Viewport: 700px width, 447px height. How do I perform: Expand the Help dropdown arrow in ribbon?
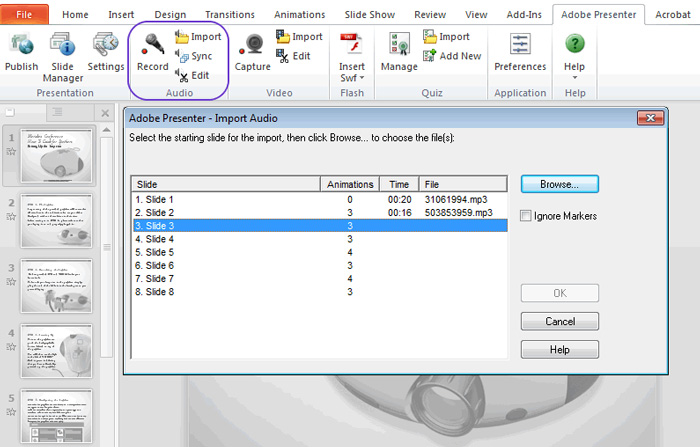pos(575,78)
